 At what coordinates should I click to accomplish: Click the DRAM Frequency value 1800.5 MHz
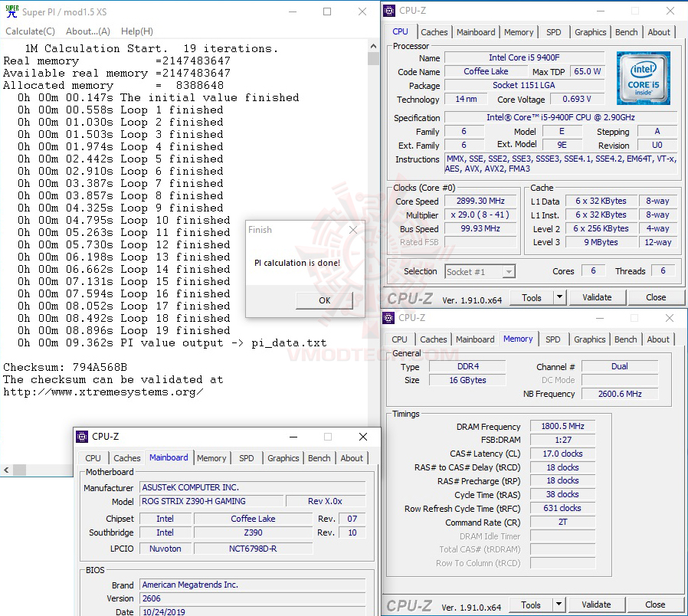pyautogui.click(x=562, y=426)
